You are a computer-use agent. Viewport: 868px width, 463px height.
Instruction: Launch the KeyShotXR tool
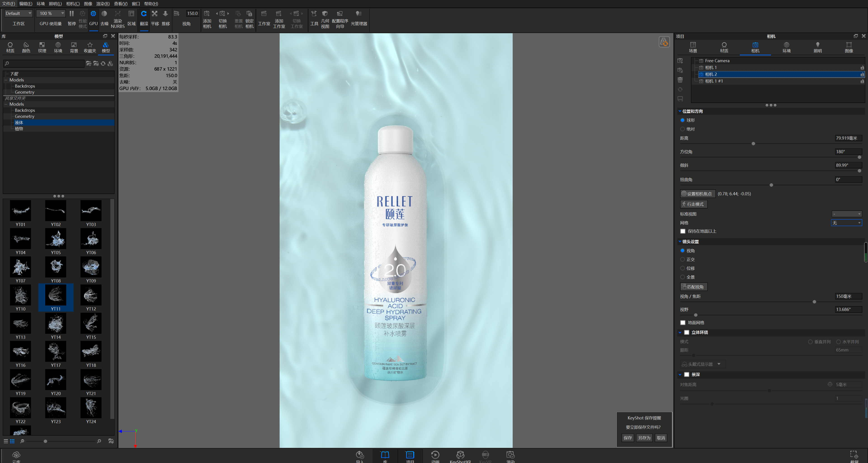click(x=460, y=456)
